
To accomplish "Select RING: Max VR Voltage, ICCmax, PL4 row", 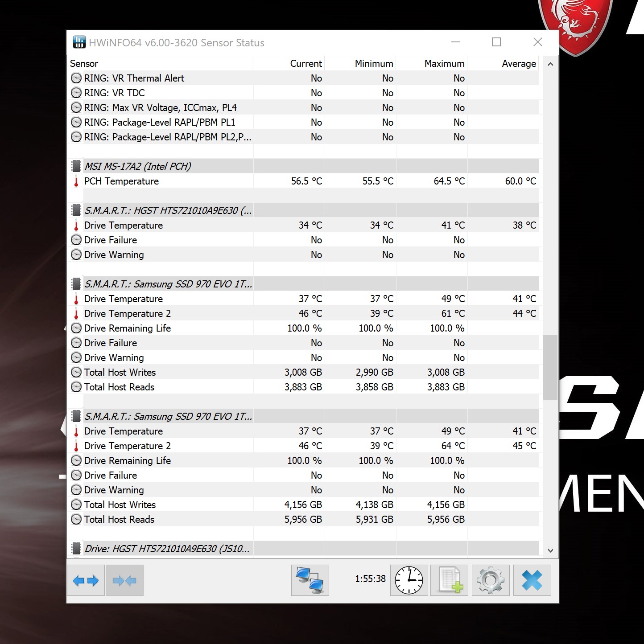I will click(x=303, y=107).
